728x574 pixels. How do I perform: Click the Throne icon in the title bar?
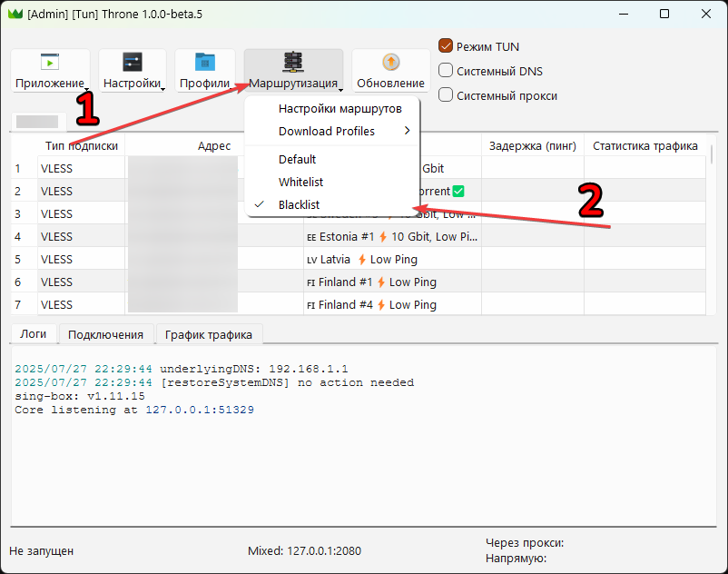pos(17,14)
